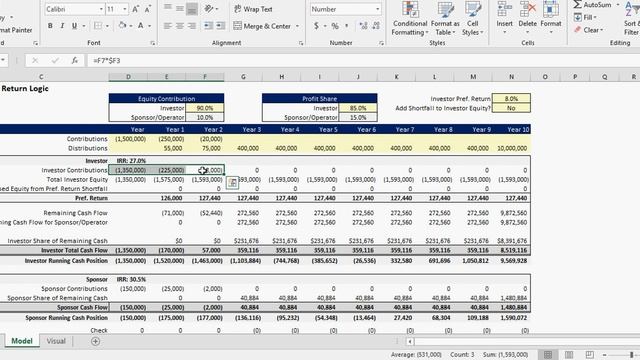The height and width of the screenshot is (360, 640).
Task: Open Format as Table gallery
Action: click(445, 19)
